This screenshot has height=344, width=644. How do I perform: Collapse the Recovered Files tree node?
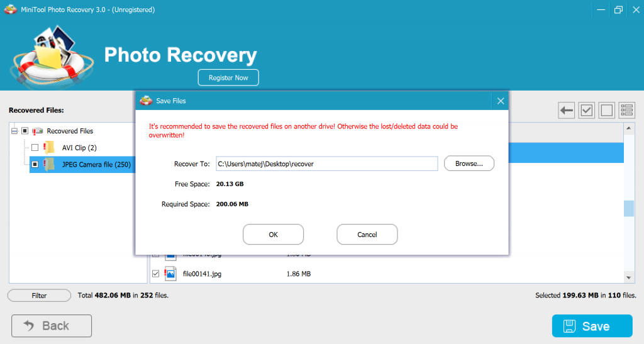14,131
